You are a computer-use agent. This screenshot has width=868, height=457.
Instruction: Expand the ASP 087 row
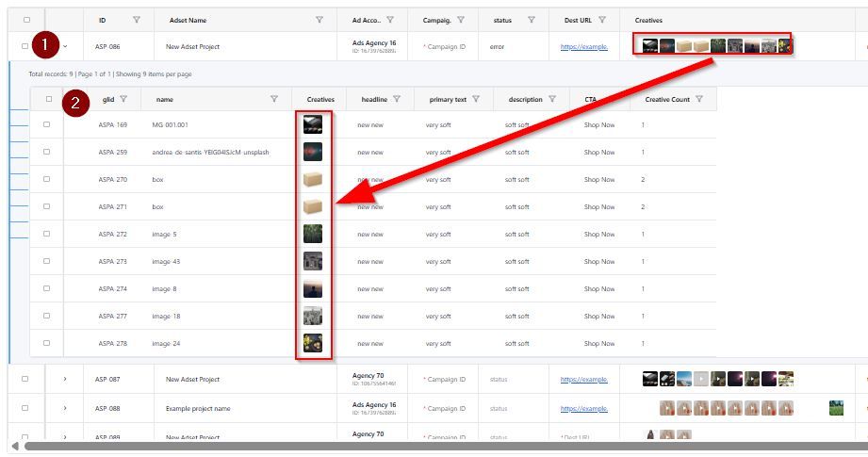click(x=65, y=379)
